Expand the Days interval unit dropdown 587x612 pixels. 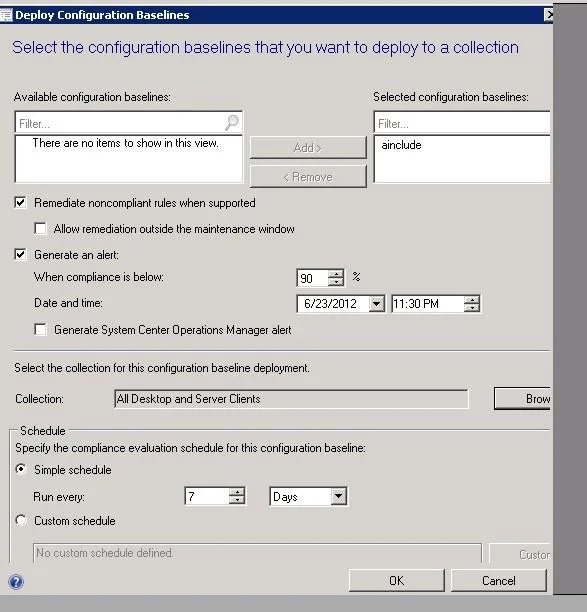(338, 496)
